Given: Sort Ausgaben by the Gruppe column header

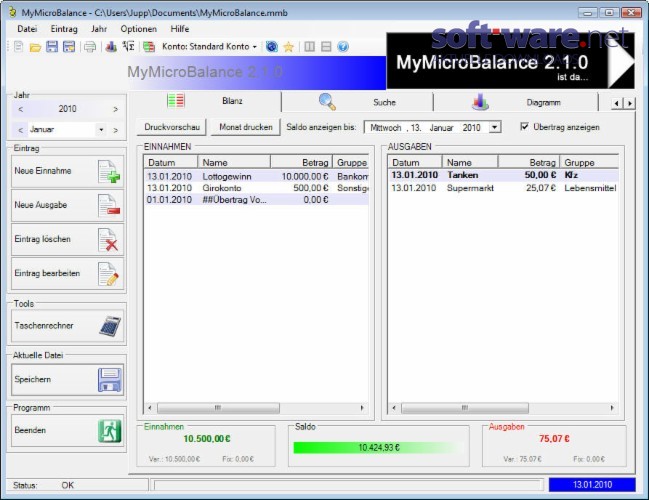Looking at the screenshot, I should pos(589,162).
